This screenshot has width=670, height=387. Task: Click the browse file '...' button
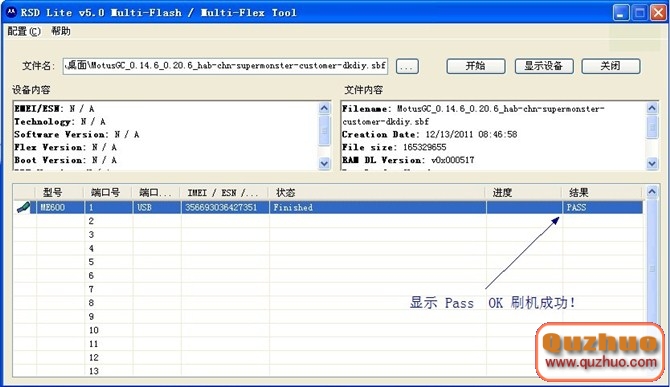[x=407, y=66]
